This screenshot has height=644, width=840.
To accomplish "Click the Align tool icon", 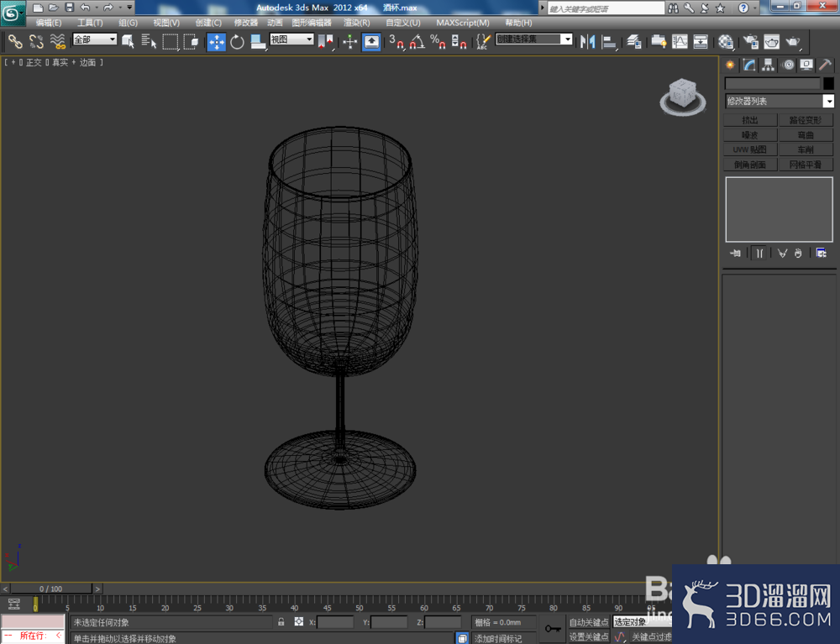I will pos(608,41).
